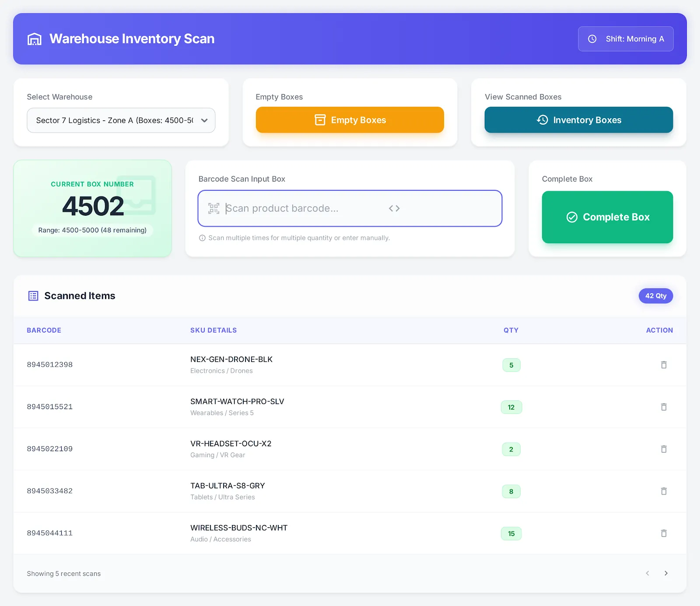Click the previous page chevron in the footer
Image resolution: width=700 pixels, height=606 pixels.
point(647,573)
